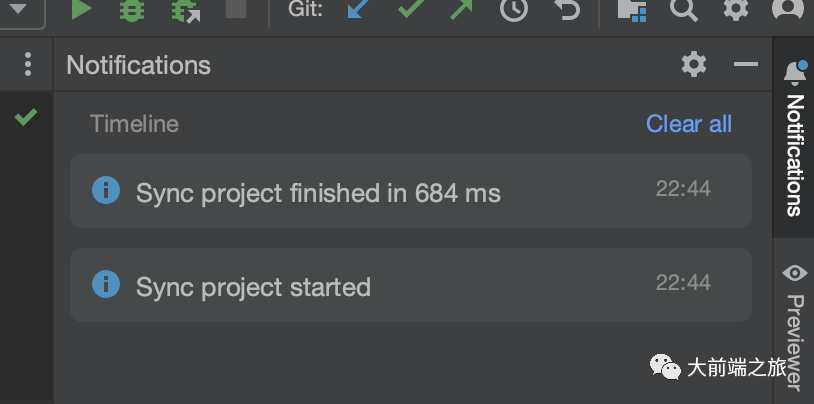The image size is (814, 404).
Task: Rollback changes with the undo arrow
Action: [x=566, y=9]
